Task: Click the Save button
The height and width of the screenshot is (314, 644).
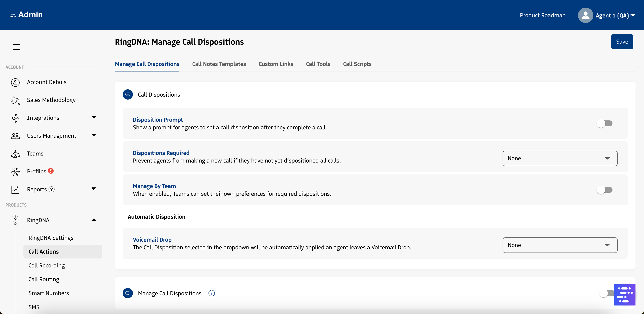Action: [x=622, y=42]
